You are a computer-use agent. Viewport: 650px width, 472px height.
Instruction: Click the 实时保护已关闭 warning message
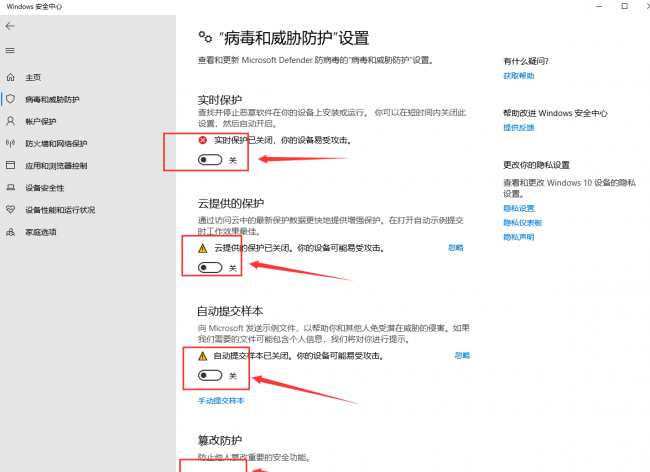click(x=283, y=140)
